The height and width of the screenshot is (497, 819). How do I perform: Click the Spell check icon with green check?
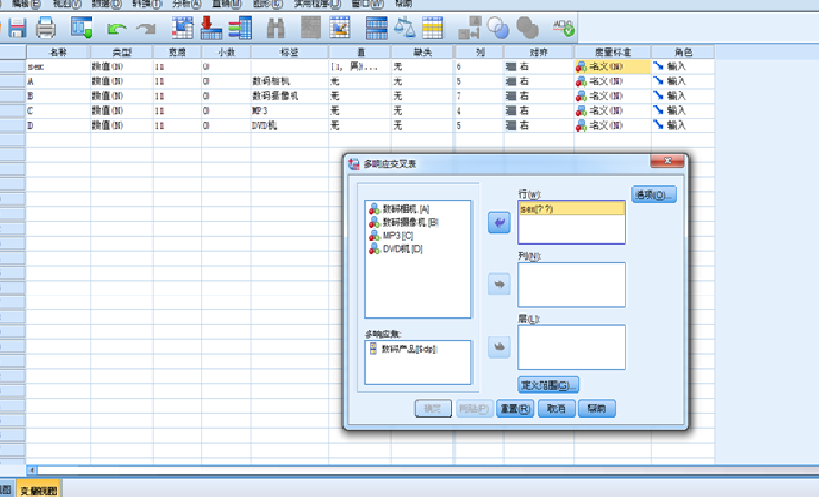coord(564,28)
